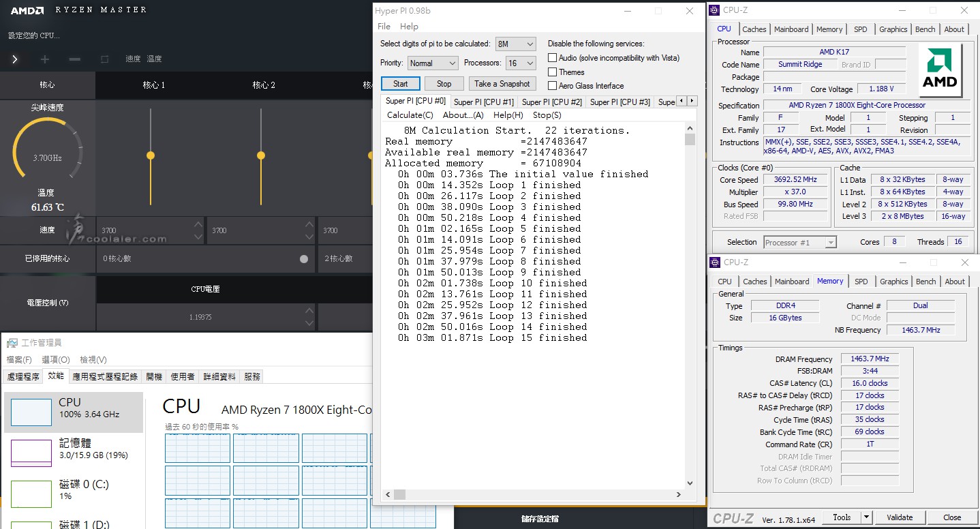This screenshot has width=980, height=529.
Task: Click Take a Snapshot in Hyper PI
Action: pyautogui.click(x=502, y=84)
